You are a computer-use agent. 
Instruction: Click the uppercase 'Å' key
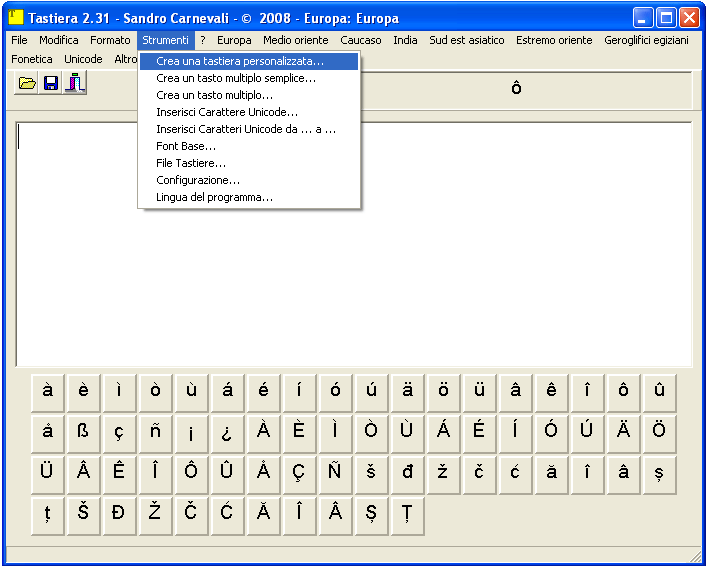point(263,474)
